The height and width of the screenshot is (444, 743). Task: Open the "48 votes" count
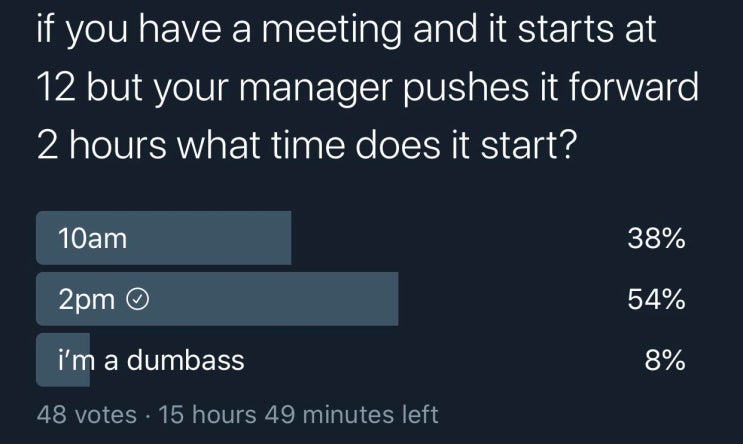(86, 413)
